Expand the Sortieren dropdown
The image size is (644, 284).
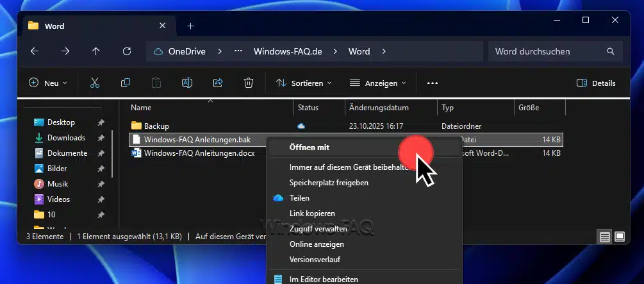pos(304,83)
